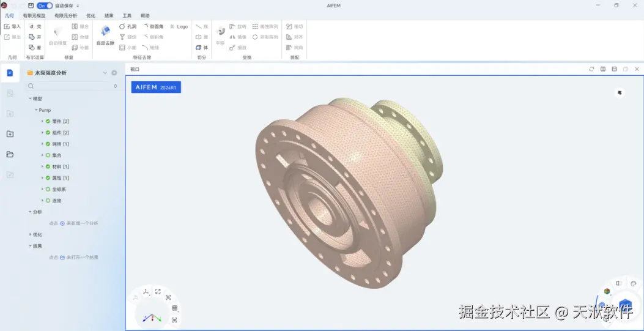
Task: Click the blue view cube
Action: click(625, 305)
